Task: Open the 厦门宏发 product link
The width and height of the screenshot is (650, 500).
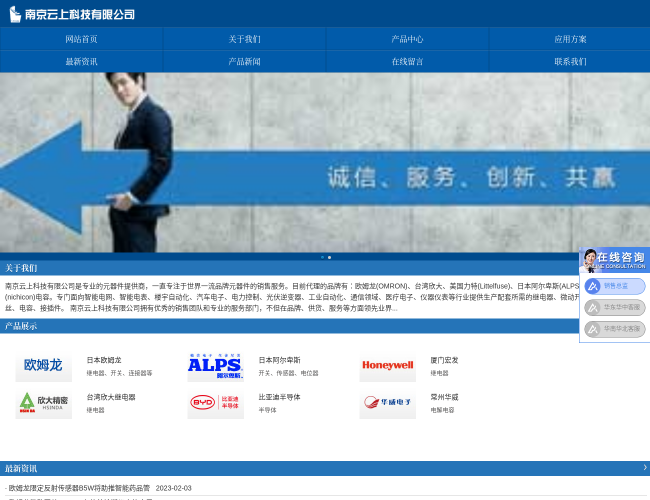Action: 444,360
